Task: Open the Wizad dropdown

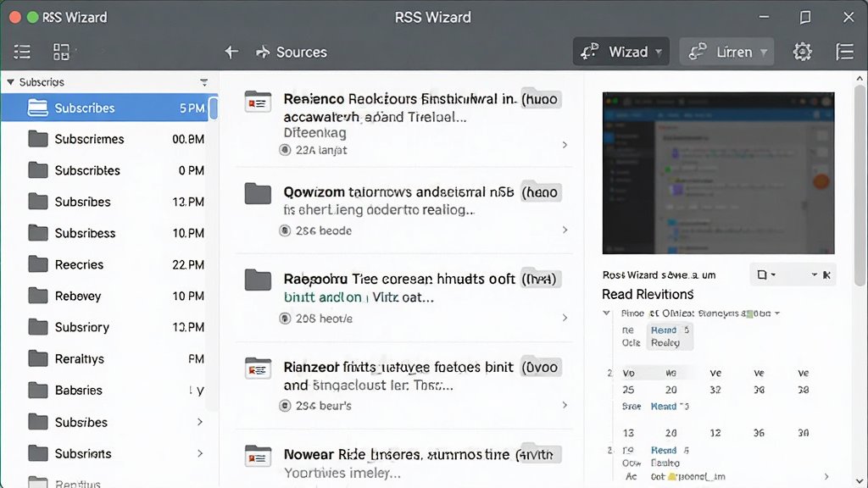Action: pyautogui.click(x=621, y=52)
